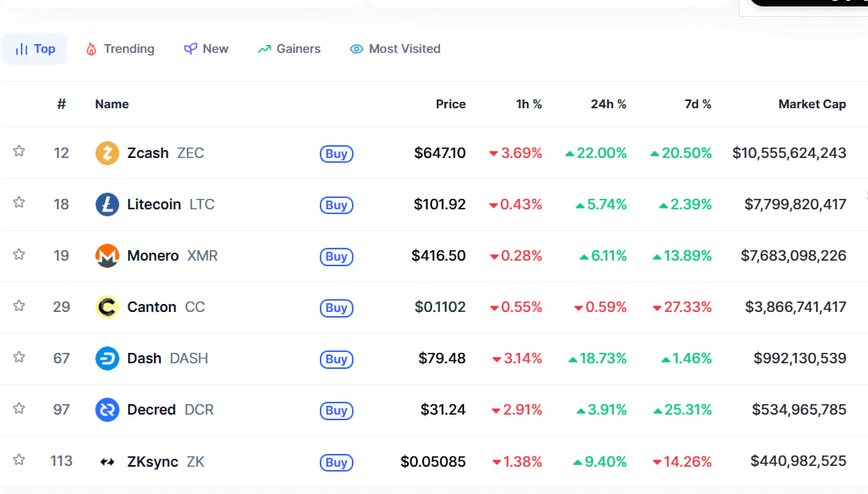Viewport: 868px width, 494px height.
Task: Show the New coins tab
Action: point(206,49)
